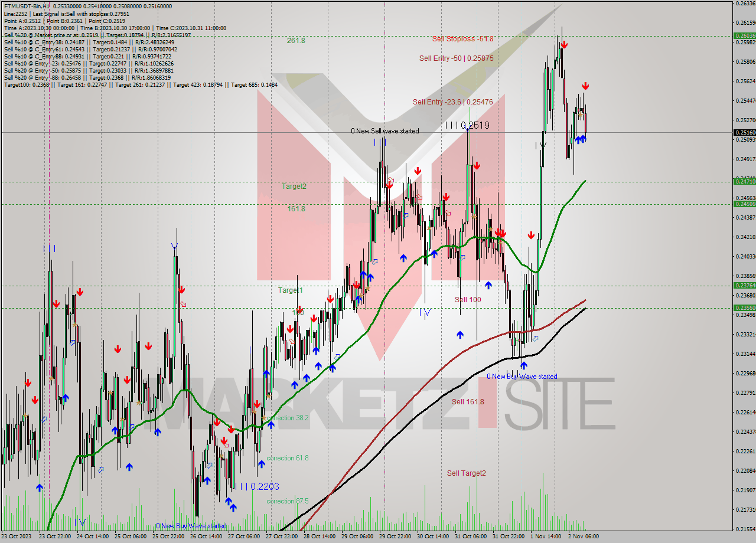Click the 0.21554 price axis label
This screenshot has height=543, width=756.
(x=745, y=529)
